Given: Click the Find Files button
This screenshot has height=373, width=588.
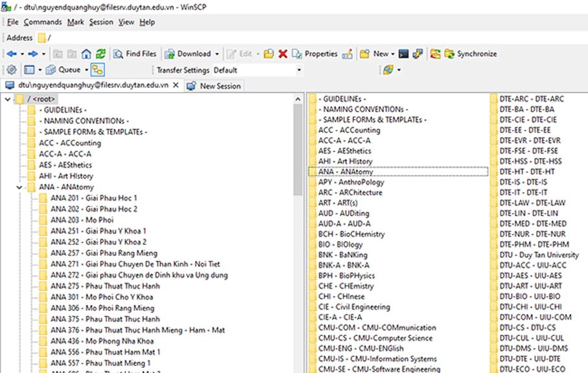Looking at the screenshot, I should pos(135,54).
